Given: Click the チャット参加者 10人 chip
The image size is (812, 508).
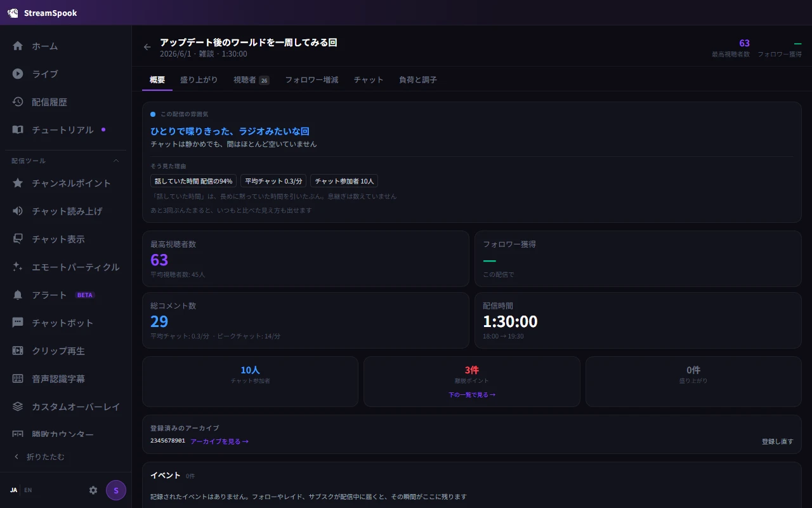Looking at the screenshot, I should (x=344, y=181).
